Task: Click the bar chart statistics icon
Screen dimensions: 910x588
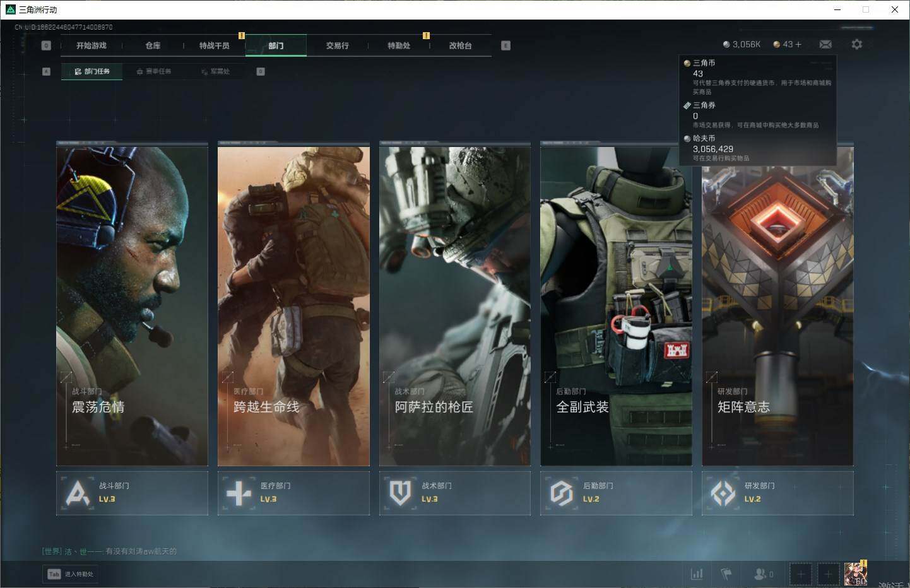Action: (x=697, y=573)
